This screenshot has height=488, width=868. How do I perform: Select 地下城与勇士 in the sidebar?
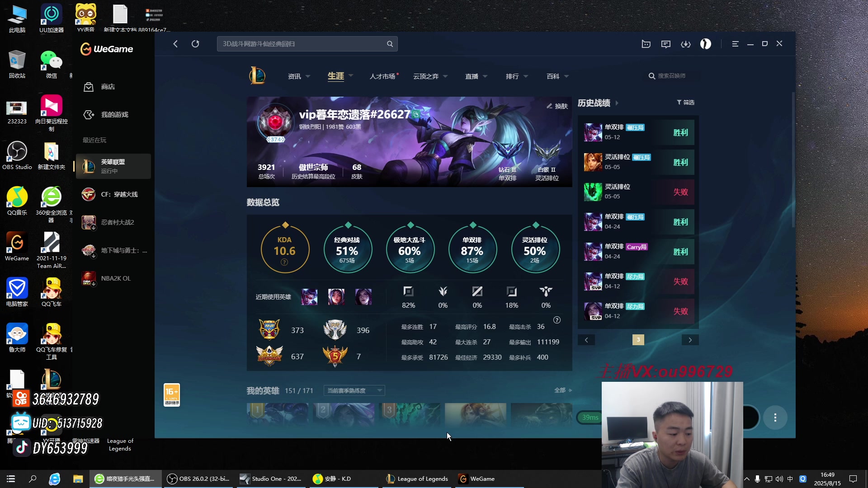113,250
